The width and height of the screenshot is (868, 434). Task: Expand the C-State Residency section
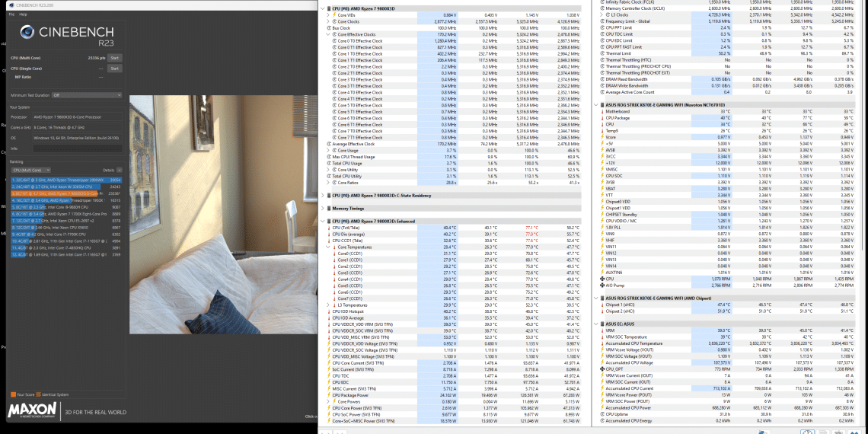tap(324, 196)
